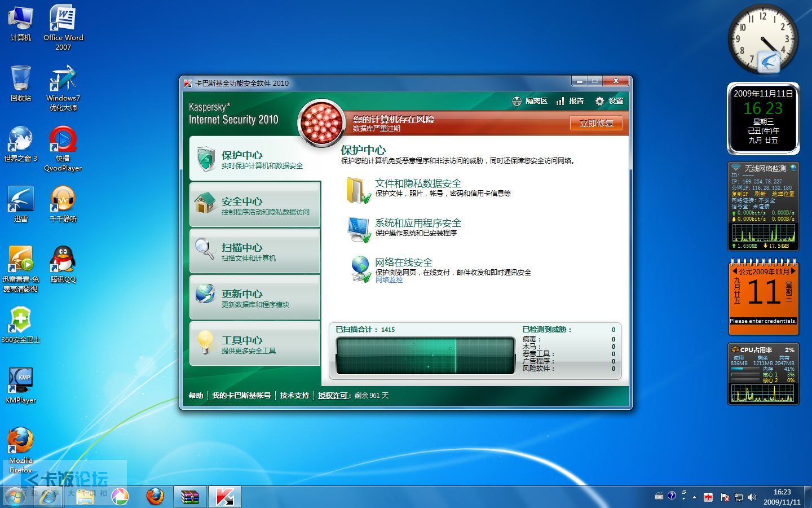Click the red risk status indicator light
This screenshot has height=508, width=812.
(321, 123)
